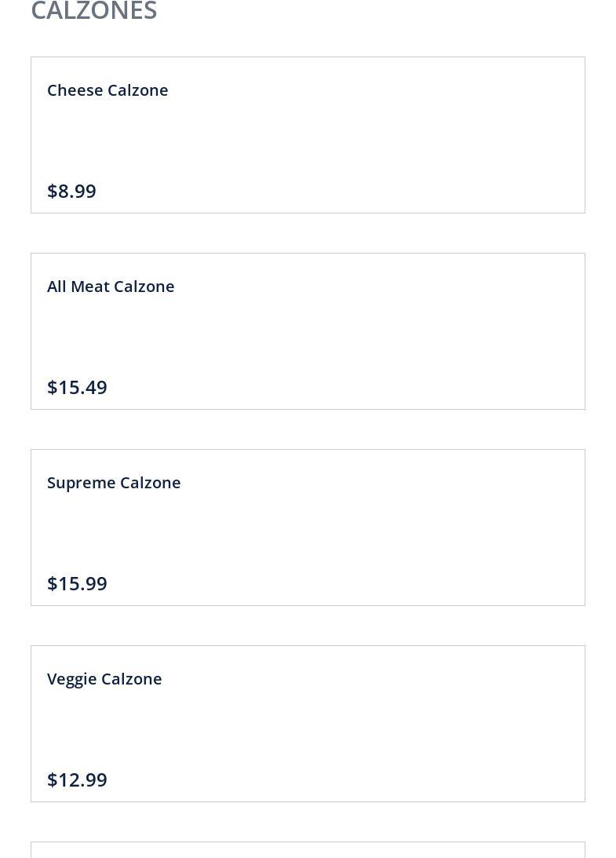
Task: Click the CALZONES section heading
Action: pyautogui.click(x=94, y=11)
